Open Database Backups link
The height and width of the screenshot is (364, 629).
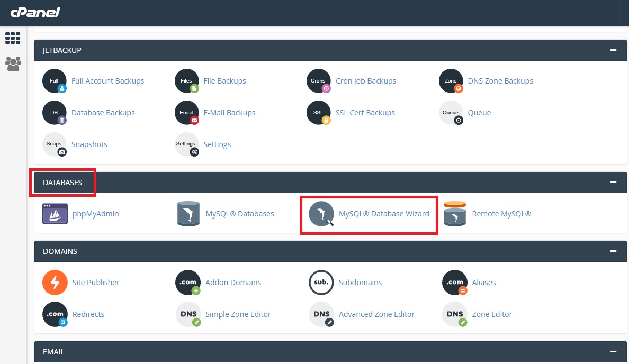tap(103, 113)
